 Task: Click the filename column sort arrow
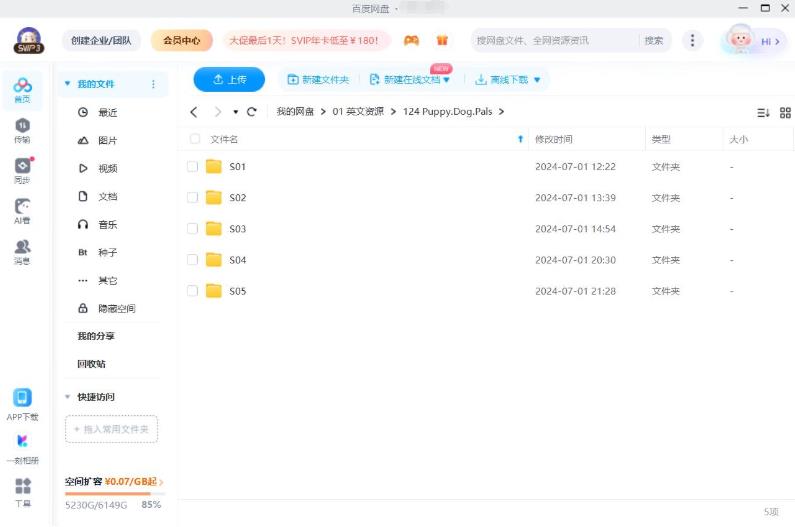tap(520, 139)
